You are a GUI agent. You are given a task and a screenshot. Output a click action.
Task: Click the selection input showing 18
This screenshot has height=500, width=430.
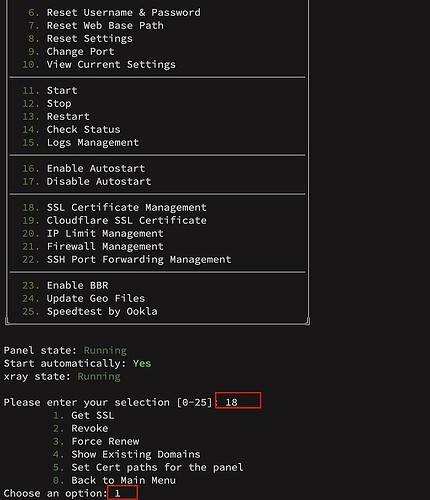coord(238,400)
